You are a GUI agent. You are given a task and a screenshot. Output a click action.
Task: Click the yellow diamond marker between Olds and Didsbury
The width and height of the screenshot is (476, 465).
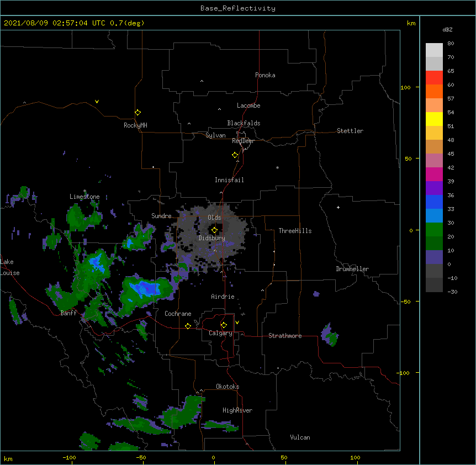pos(214,230)
